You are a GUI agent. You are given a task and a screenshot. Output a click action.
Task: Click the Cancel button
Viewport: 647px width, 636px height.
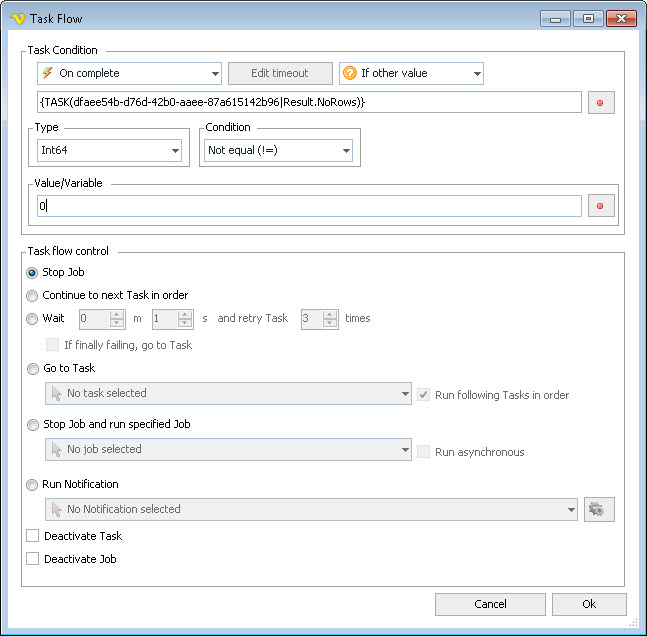[490, 604]
